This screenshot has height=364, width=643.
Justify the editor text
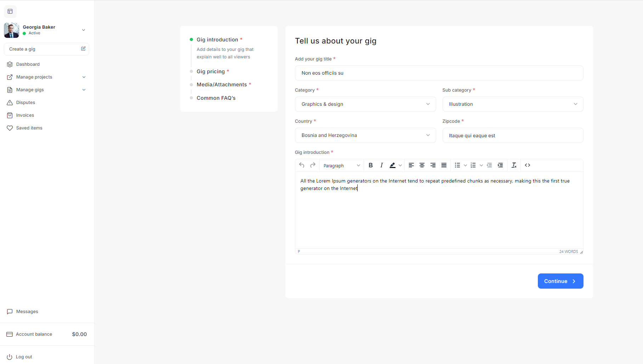tap(444, 165)
